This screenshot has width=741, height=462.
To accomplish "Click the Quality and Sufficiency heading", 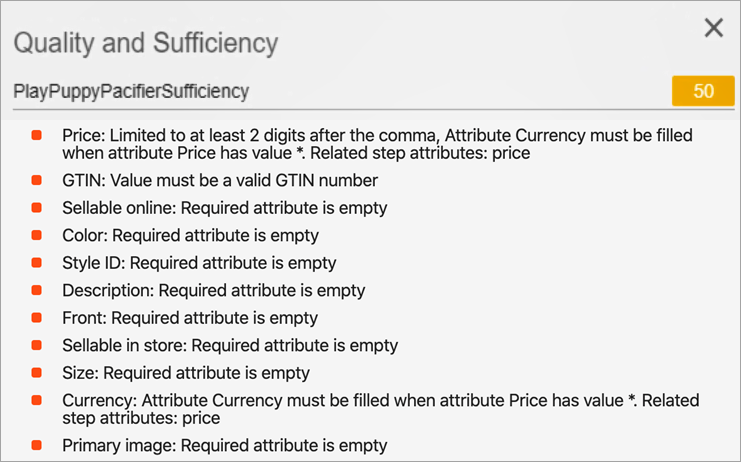I will click(145, 43).
